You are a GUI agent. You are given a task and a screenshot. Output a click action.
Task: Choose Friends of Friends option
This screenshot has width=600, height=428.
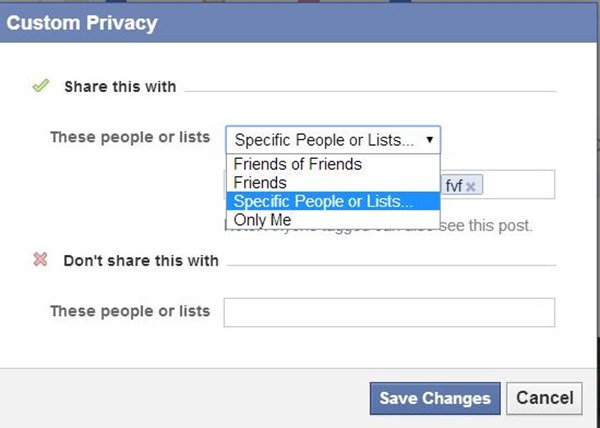(297, 165)
